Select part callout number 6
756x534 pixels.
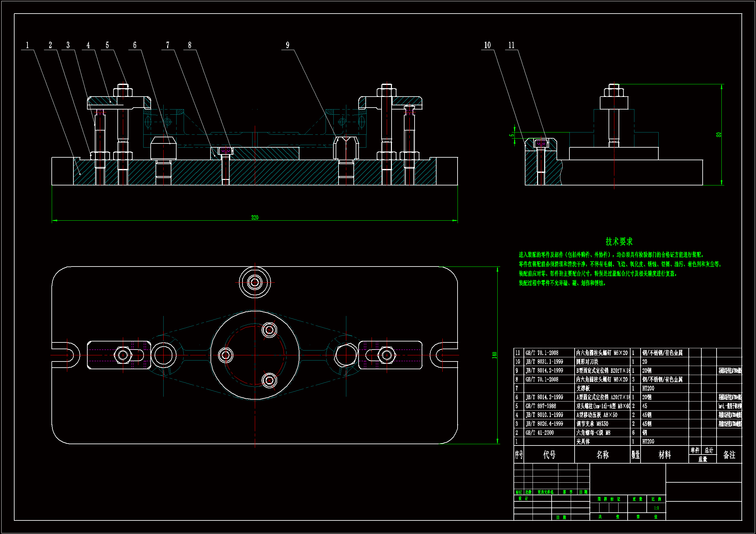click(x=135, y=45)
